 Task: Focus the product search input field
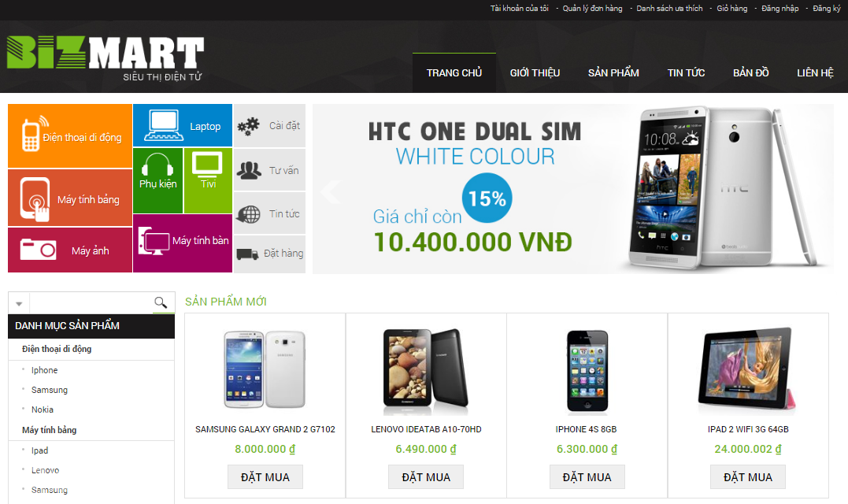91,303
